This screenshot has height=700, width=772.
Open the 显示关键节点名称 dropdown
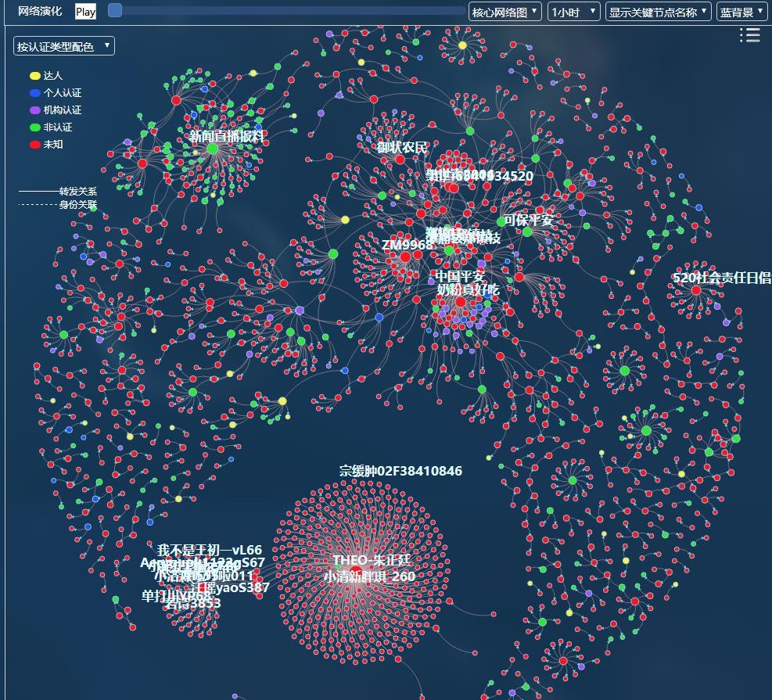tap(658, 12)
